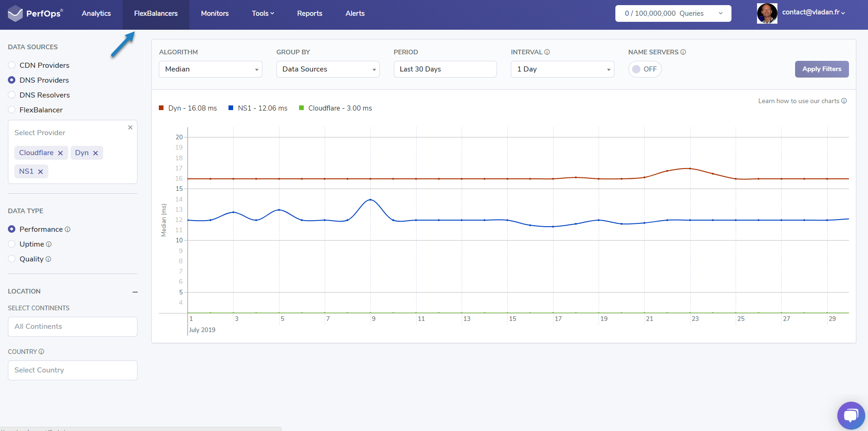Open the chat support bubble
868x431 pixels.
pyautogui.click(x=851, y=415)
